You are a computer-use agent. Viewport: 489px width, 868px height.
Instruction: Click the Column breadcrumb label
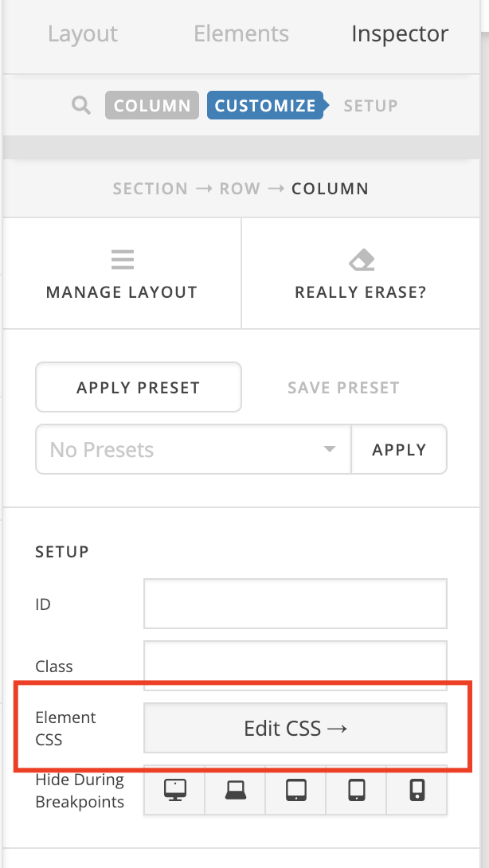[x=152, y=106]
